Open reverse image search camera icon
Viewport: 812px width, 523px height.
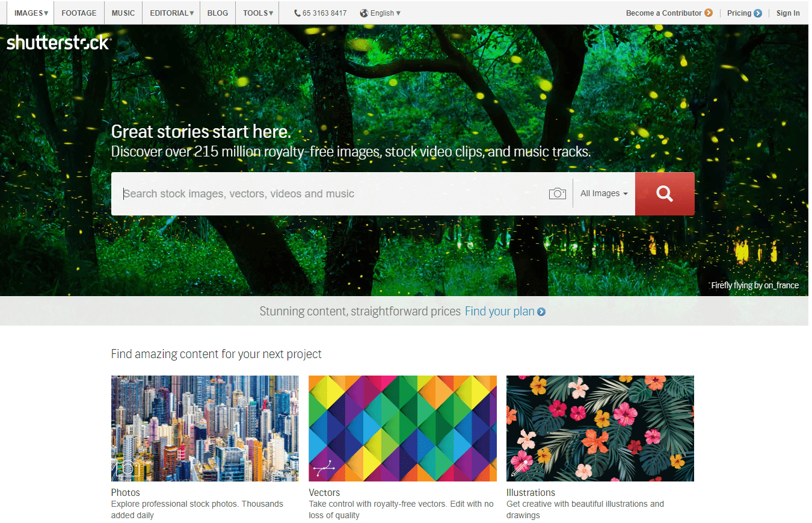coord(558,193)
